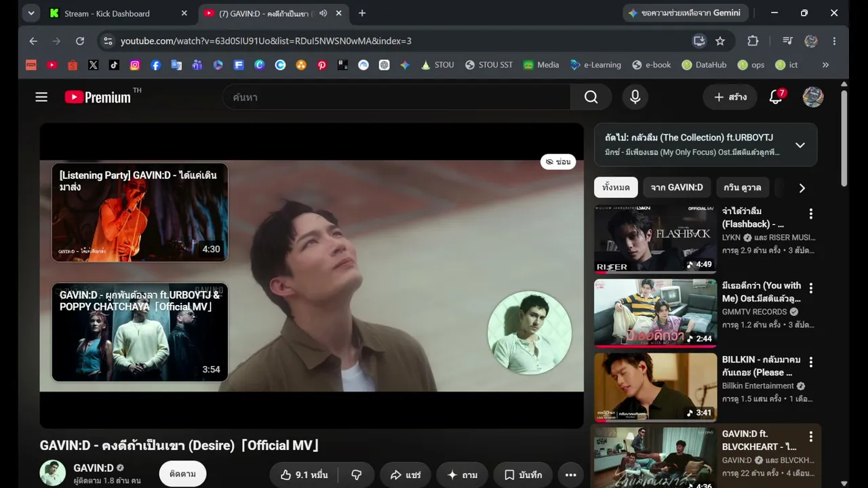Screen dimensions: 868x488
Task: Hide the end screen suggestions
Action: click(x=558, y=162)
